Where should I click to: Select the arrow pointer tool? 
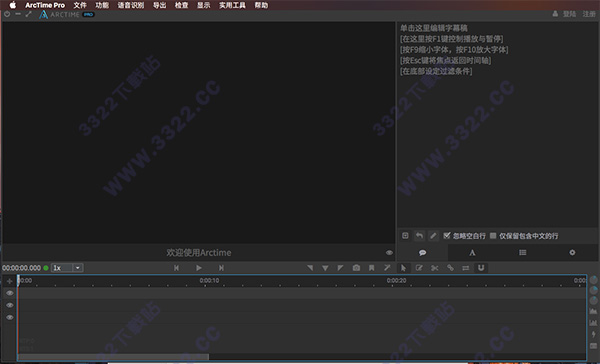click(403, 268)
